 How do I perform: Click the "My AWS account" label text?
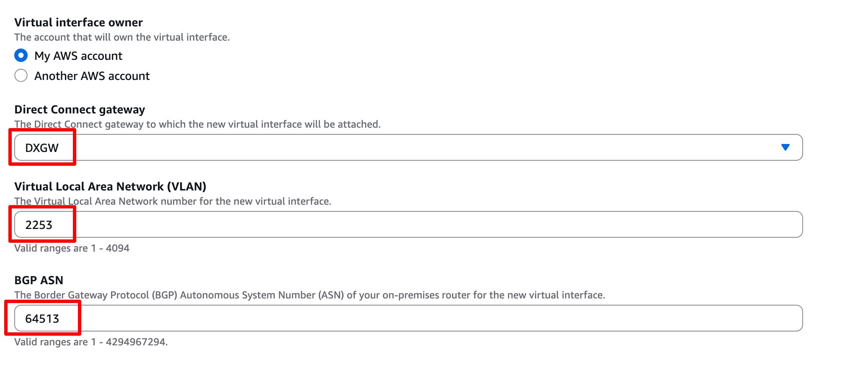point(78,56)
